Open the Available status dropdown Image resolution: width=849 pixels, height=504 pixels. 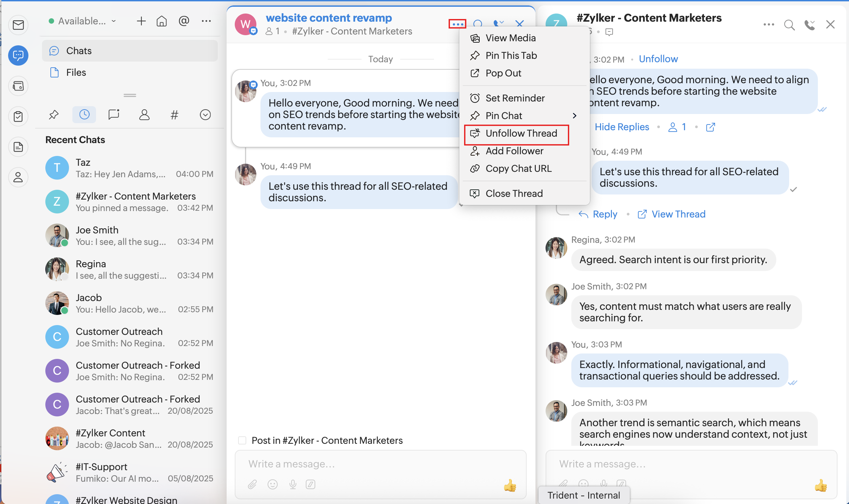pyautogui.click(x=83, y=21)
